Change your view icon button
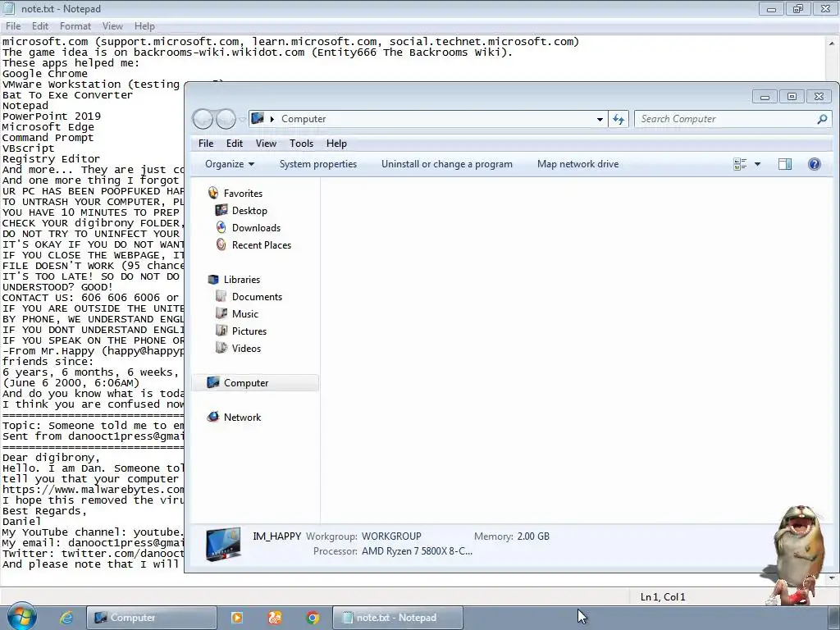840x630 pixels. coord(740,164)
